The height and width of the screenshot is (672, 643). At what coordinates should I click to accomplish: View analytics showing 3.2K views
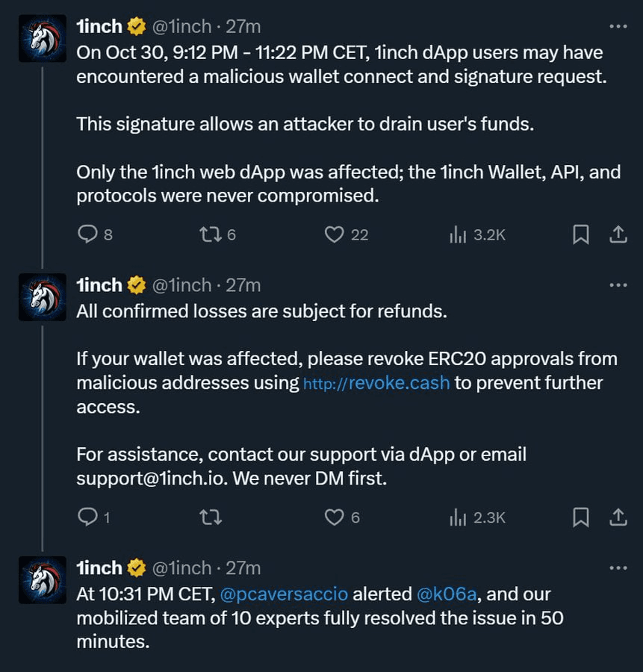[458, 234]
